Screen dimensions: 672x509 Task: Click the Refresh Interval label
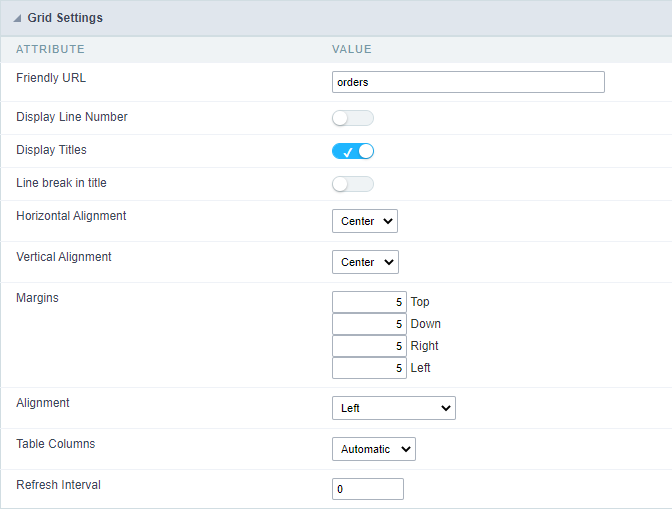tap(58, 485)
